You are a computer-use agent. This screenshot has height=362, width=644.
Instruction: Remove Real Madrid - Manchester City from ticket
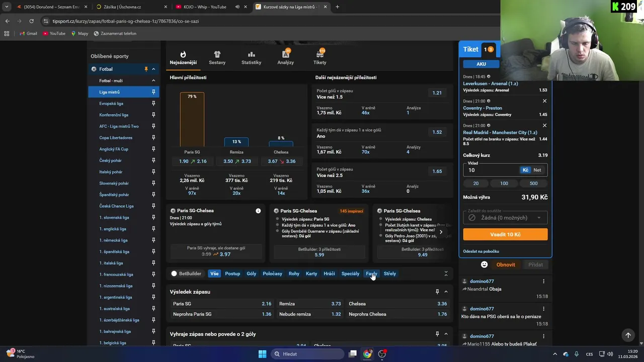click(x=544, y=126)
